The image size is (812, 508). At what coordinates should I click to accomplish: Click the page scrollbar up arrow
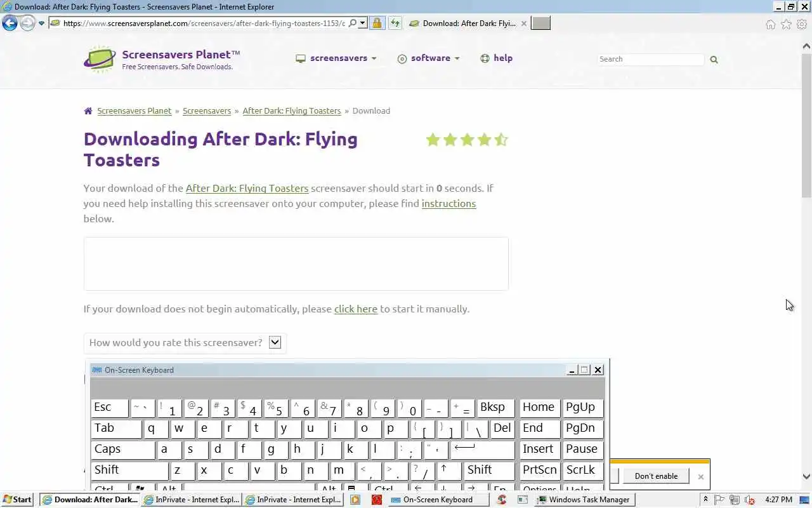click(x=806, y=46)
